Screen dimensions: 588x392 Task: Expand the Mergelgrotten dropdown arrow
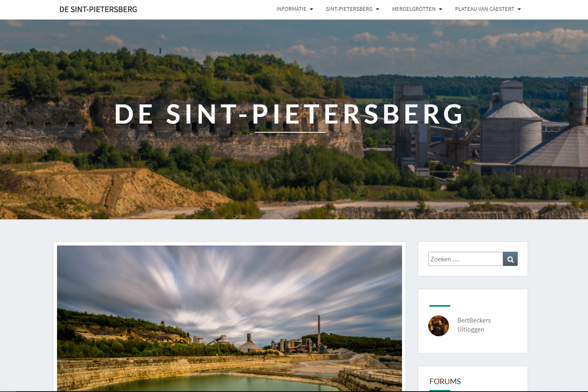(x=441, y=9)
